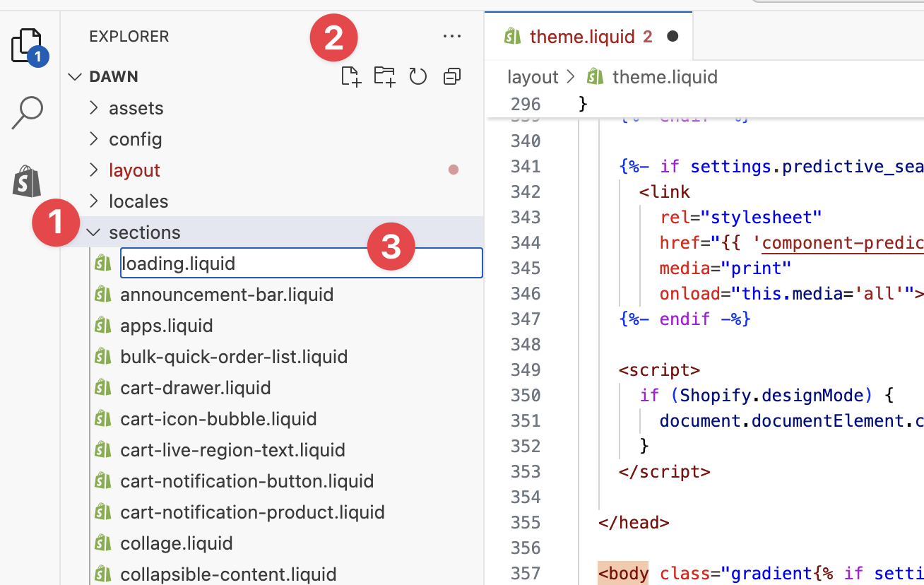
Task: Open Explorer more actions ellipsis menu
Action: (451, 37)
